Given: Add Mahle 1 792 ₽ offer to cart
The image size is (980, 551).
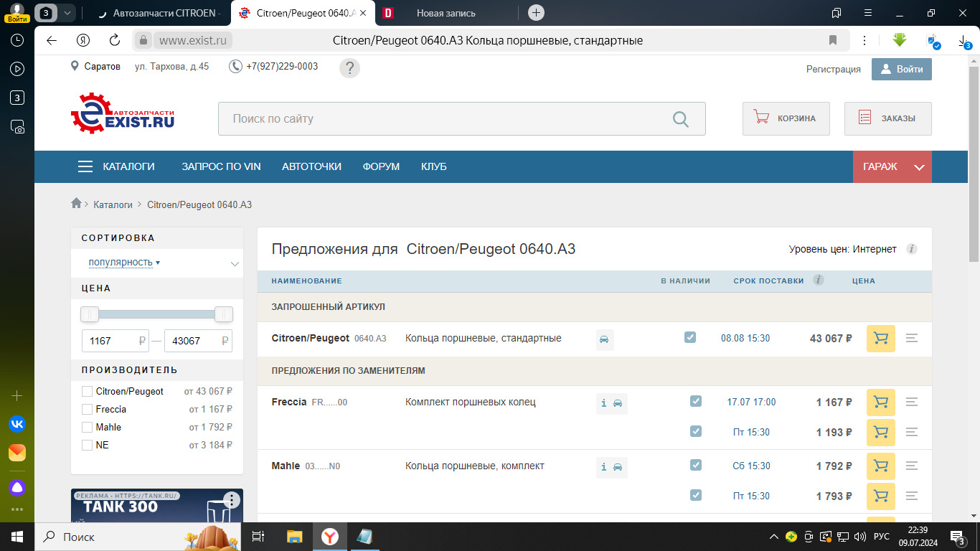Looking at the screenshot, I should click(881, 466).
